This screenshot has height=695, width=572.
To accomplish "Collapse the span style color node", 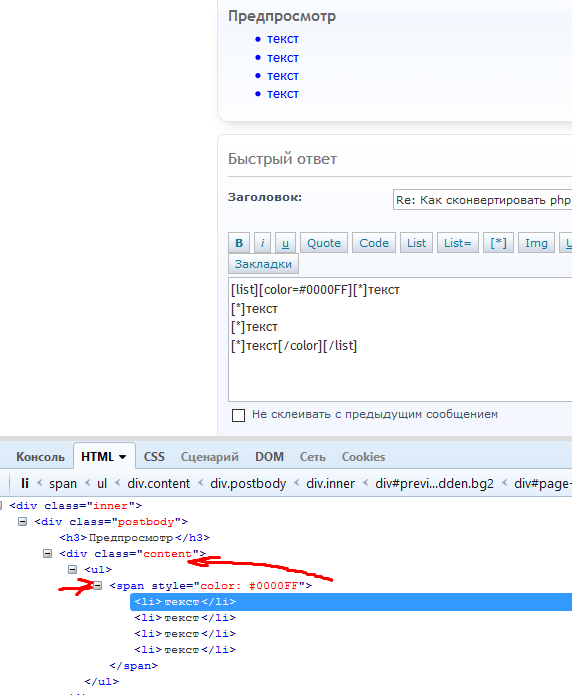I will coord(98,586).
